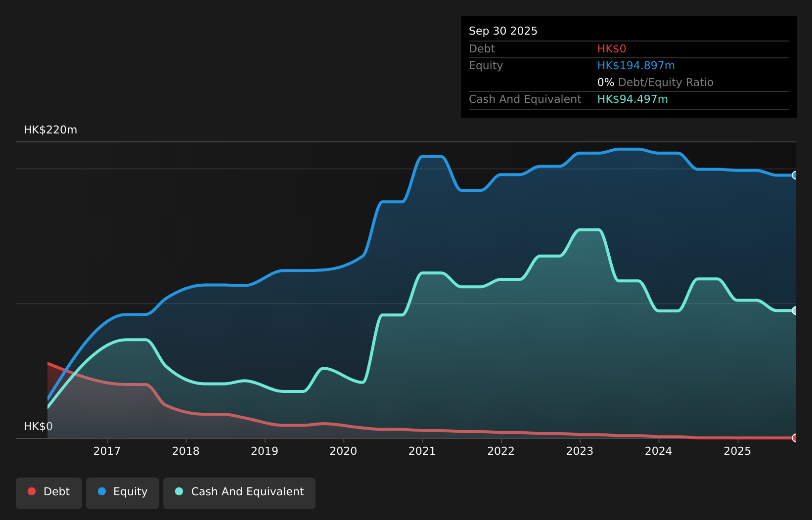Click the HK$94.497m cash value

pos(632,99)
